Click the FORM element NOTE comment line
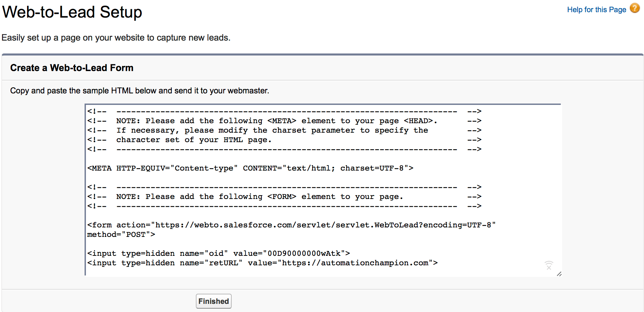The height and width of the screenshot is (312, 644). pos(284,197)
